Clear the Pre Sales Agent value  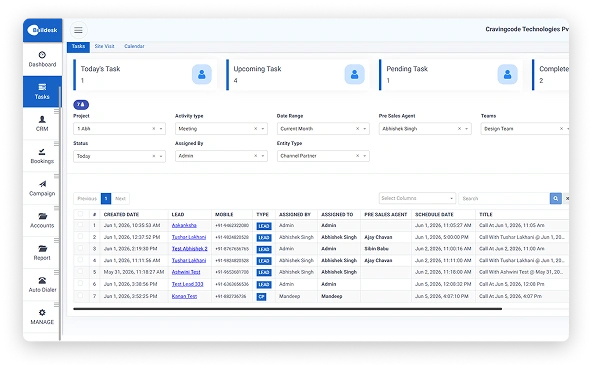pos(459,129)
